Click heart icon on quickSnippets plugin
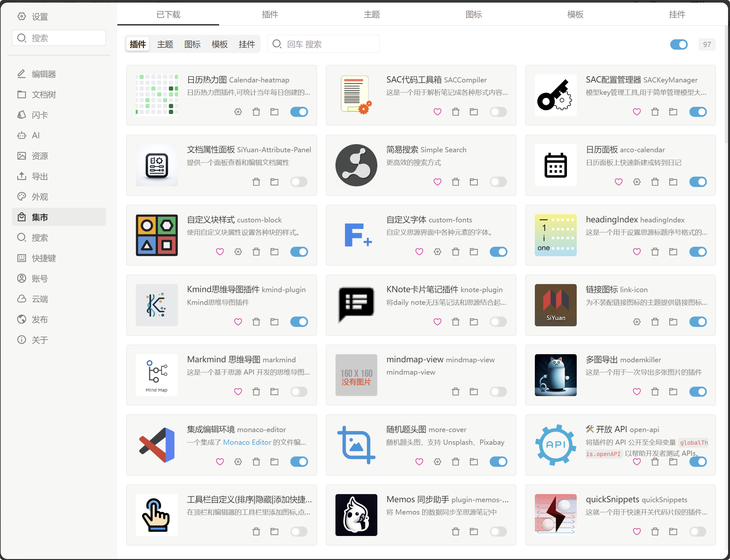 [637, 532]
